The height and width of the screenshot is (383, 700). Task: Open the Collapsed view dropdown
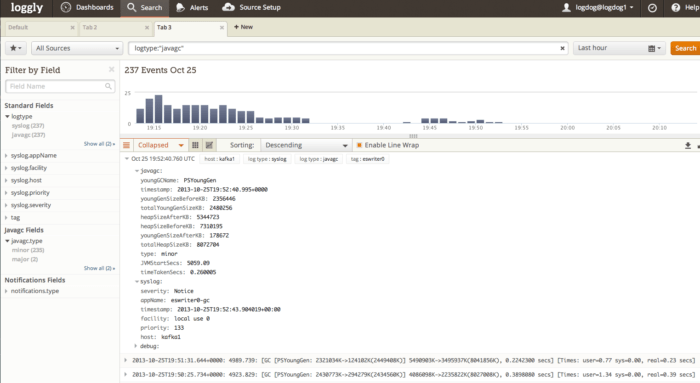[160, 145]
